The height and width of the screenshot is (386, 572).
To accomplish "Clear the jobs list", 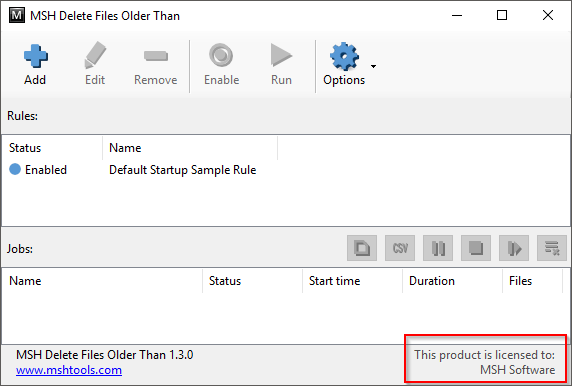I will point(552,248).
